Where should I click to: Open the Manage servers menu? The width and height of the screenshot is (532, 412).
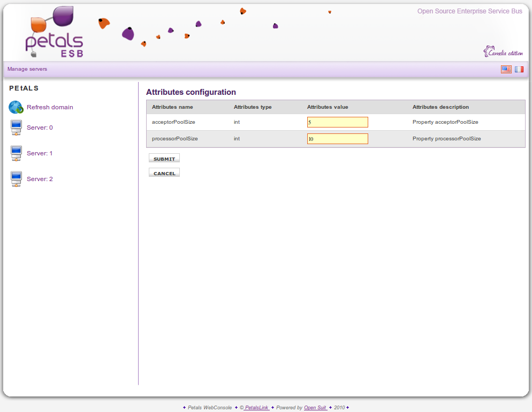tap(27, 69)
